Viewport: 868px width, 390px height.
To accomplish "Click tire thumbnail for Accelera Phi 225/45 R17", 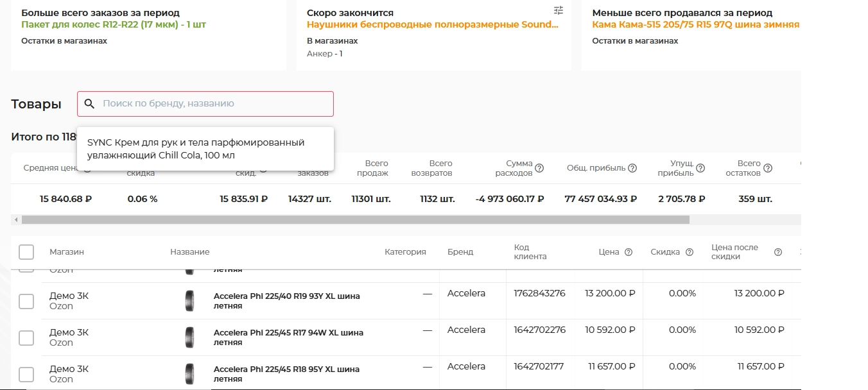I will coord(189,337).
